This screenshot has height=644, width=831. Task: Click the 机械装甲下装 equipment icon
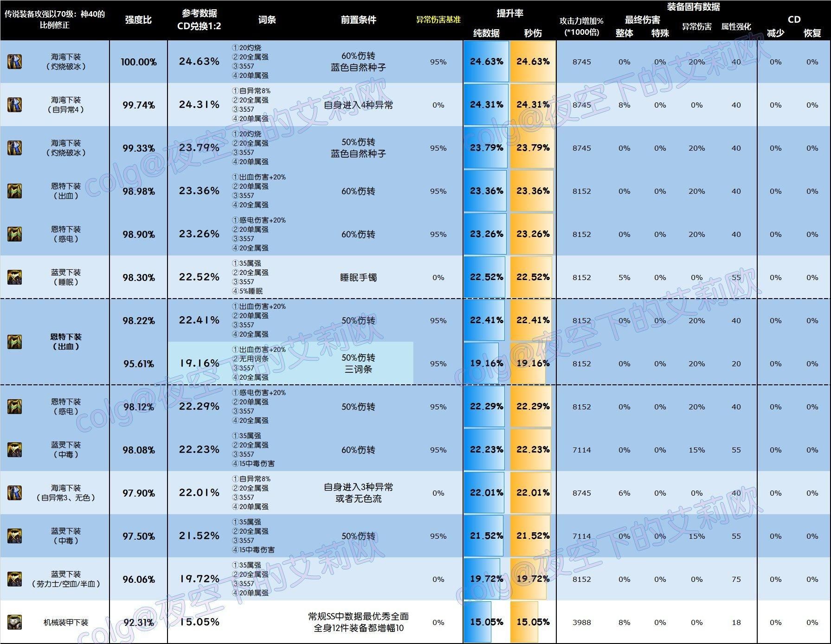pyautogui.click(x=14, y=622)
